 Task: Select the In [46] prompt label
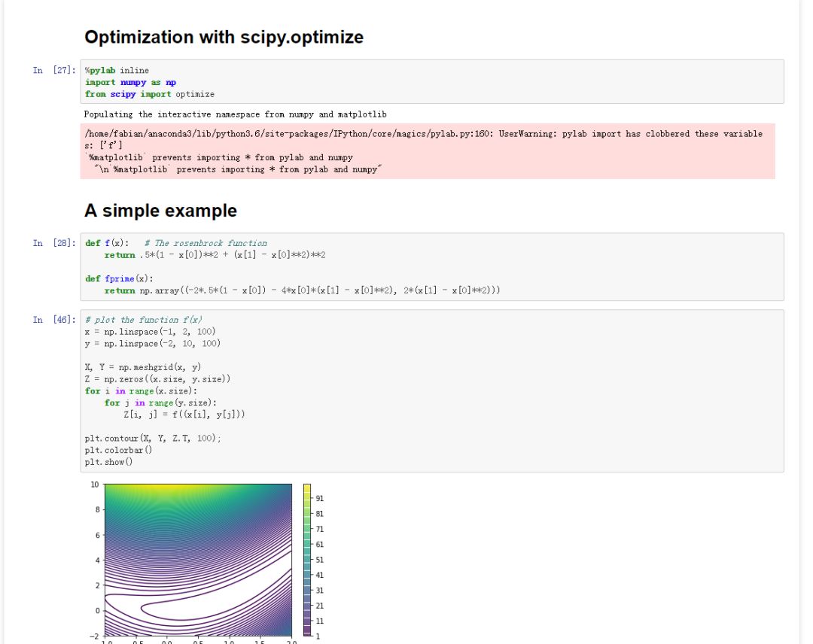click(54, 320)
